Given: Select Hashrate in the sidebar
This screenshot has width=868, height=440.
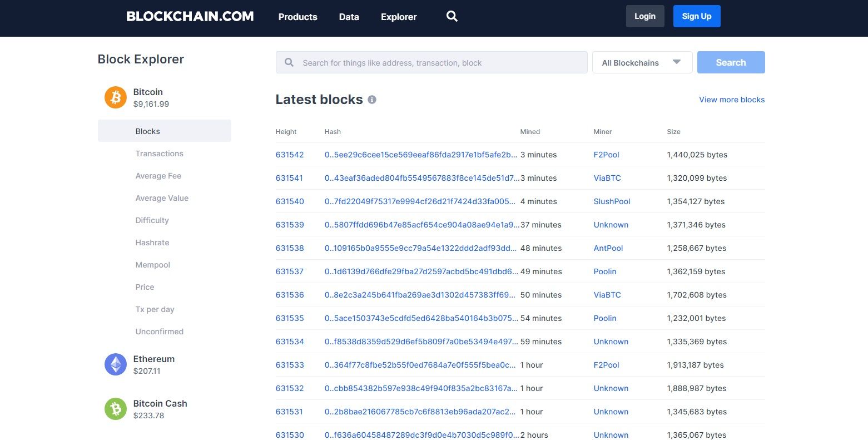Looking at the screenshot, I should coord(152,243).
